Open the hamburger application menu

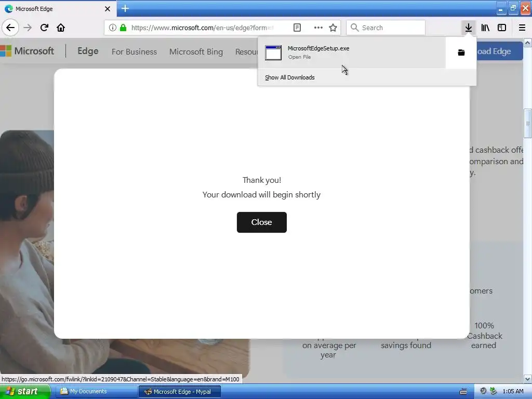[522, 28]
